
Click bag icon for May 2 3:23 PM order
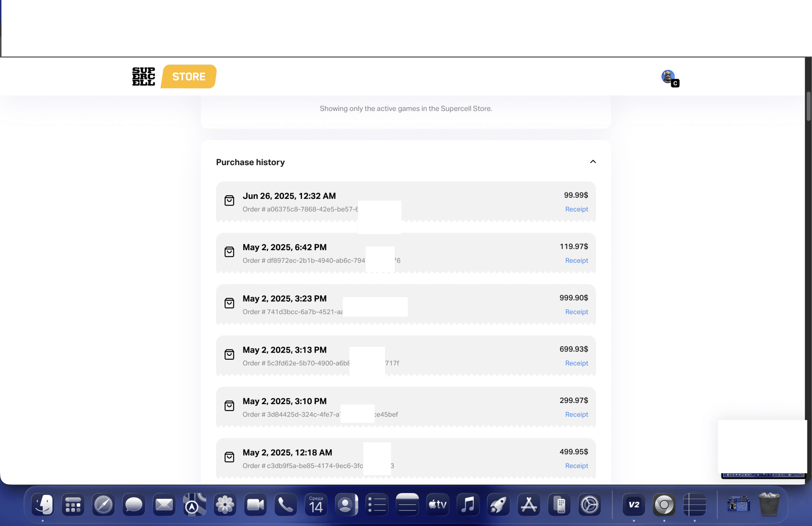(x=229, y=303)
